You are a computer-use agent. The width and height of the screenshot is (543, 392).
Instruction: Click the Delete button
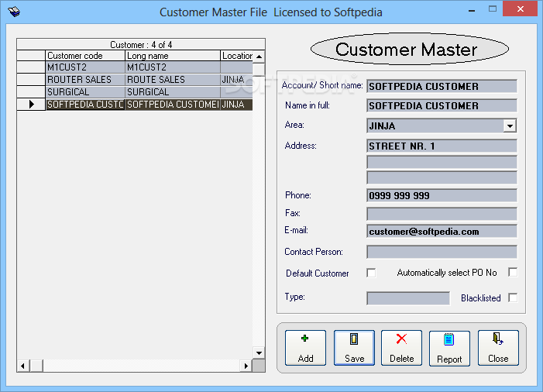pos(402,348)
